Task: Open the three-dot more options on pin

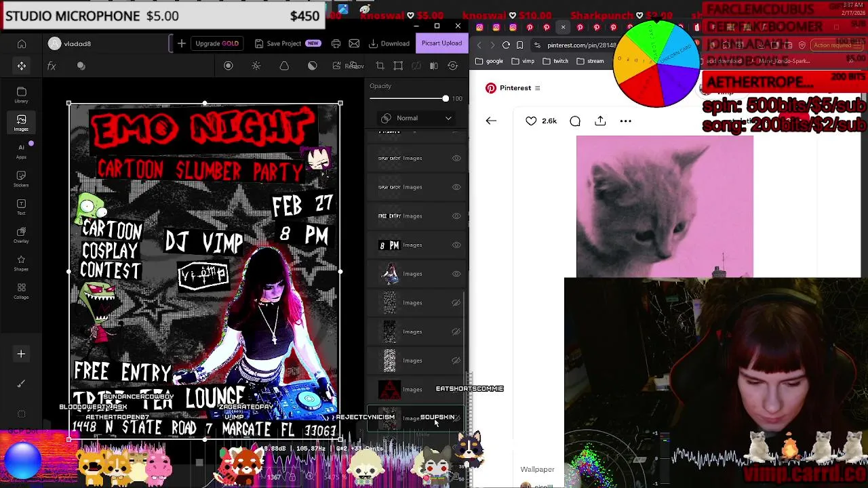Action: 625,121
